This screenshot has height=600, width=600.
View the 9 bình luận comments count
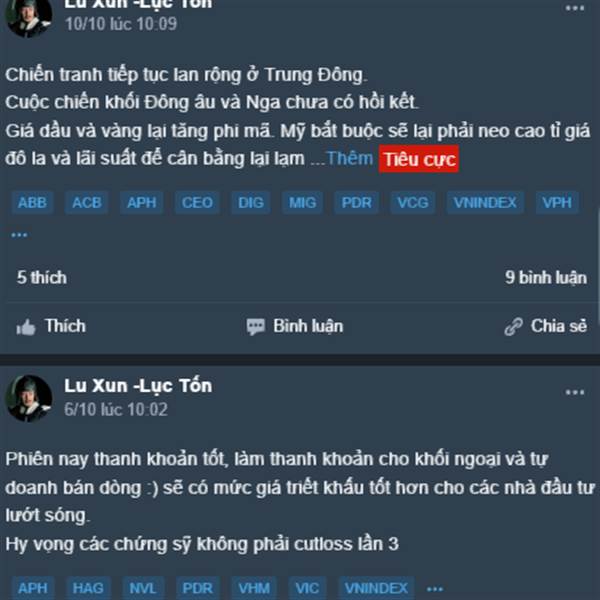pyautogui.click(x=545, y=278)
